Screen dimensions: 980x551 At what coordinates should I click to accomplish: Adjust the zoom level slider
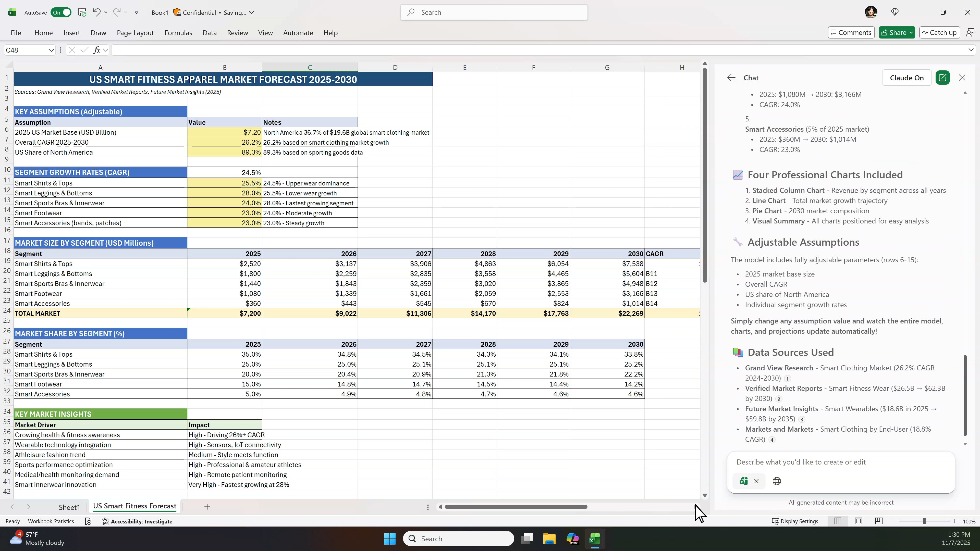pyautogui.click(x=924, y=521)
